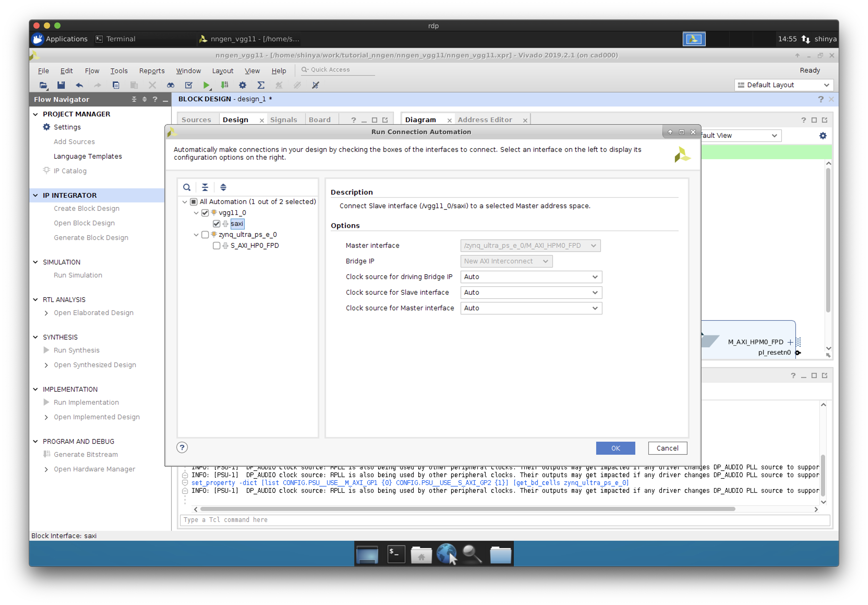Image resolution: width=868 pixels, height=605 pixels.
Task: Open Clock source for Slave interface dropdown
Action: tap(531, 293)
